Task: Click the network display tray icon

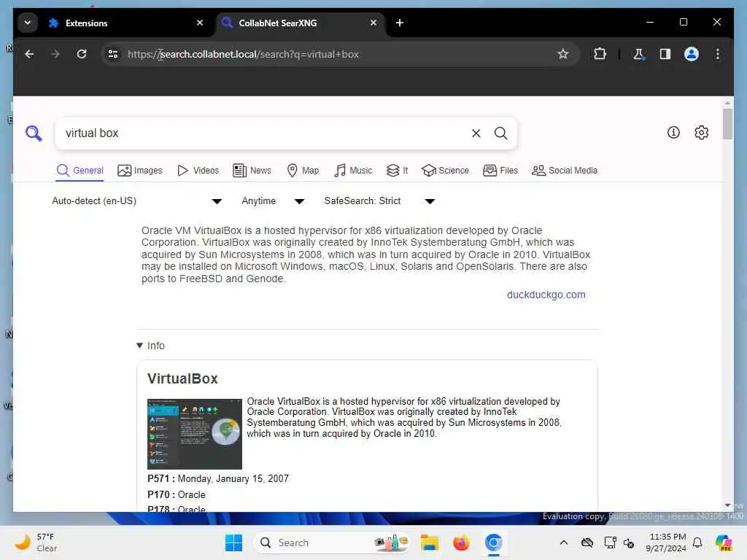Action: [x=610, y=542]
